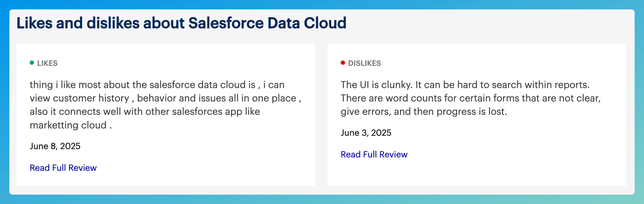Click the word "Likes" in the page heading

34,23
